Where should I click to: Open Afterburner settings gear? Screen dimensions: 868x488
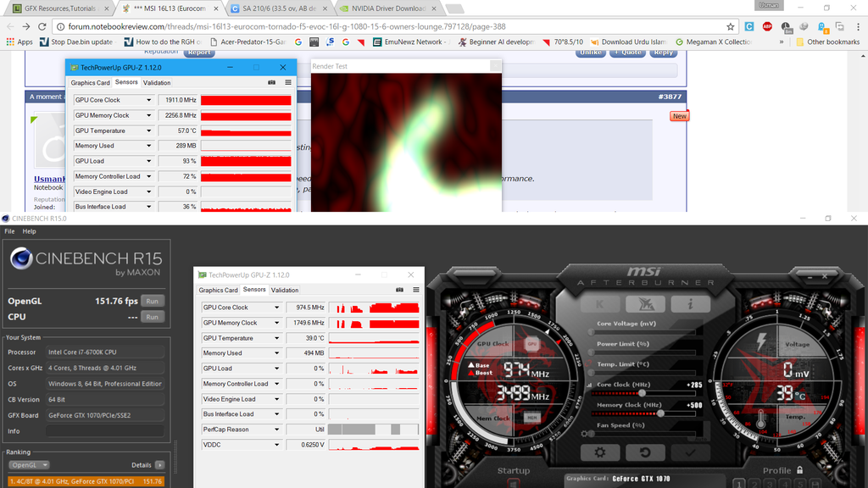[x=600, y=452]
